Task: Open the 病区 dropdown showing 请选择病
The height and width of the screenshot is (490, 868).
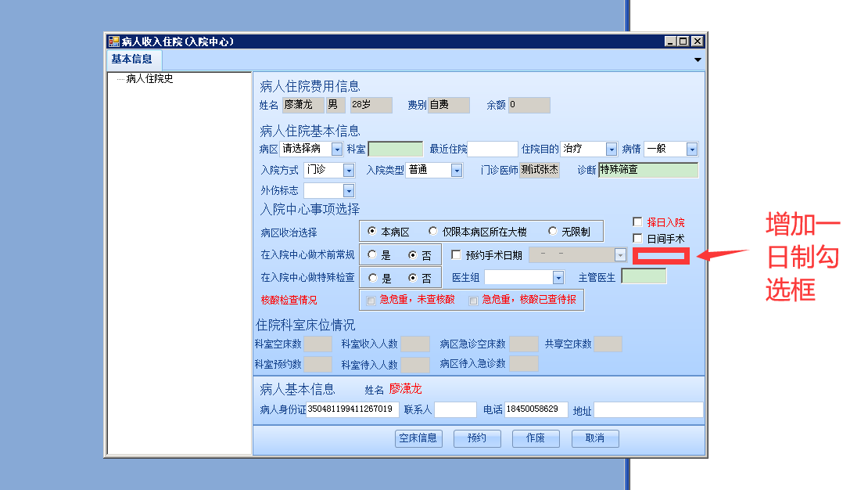Action: click(336, 149)
